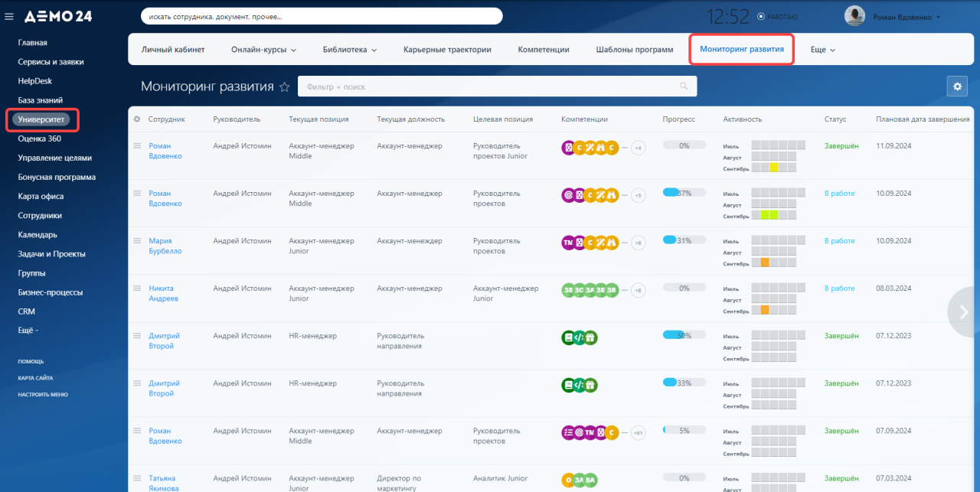The image size is (980, 492).
Task: Click the 50% progress bar of Дмитрий Второй
Action: pyautogui.click(x=684, y=335)
